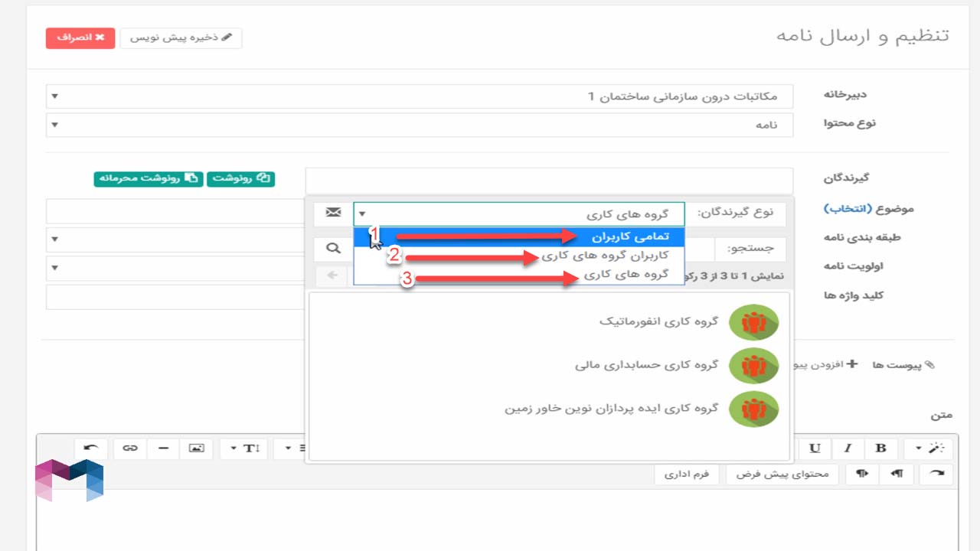Image resolution: width=980 pixels, height=551 pixels.
Task: Bold text with the B button
Action: point(880,448)
